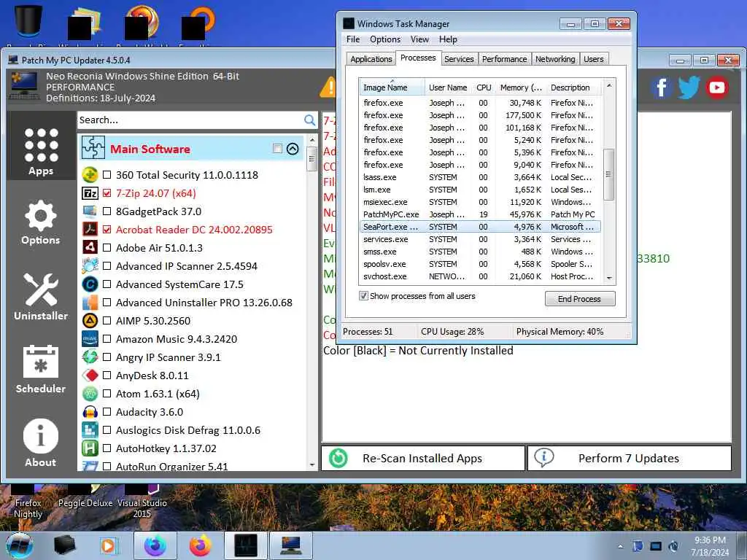Click the 360 Total Security app icon
This screenshot has height=560, width=747.
click(x=90, y=175)
